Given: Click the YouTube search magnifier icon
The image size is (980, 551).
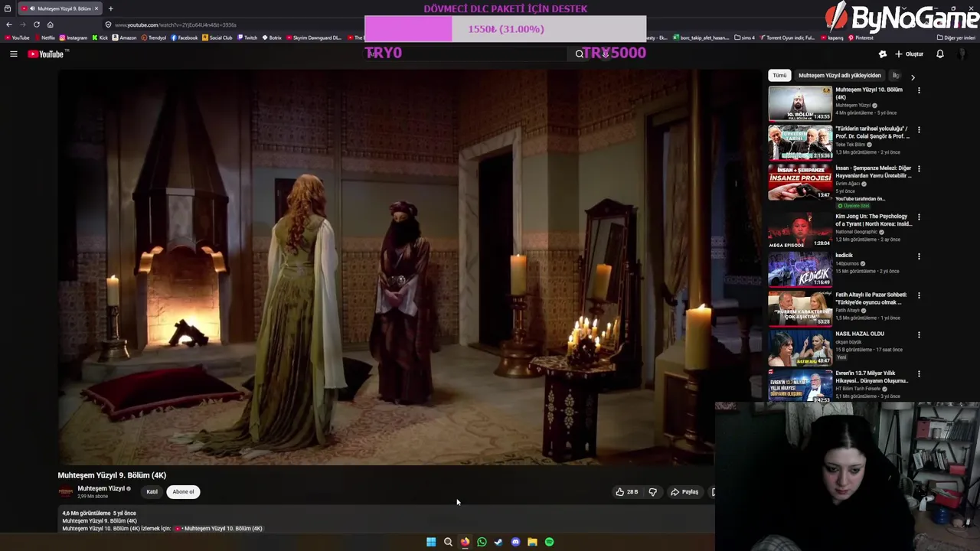Looking at the screenshot, I should tap(580, 54).
